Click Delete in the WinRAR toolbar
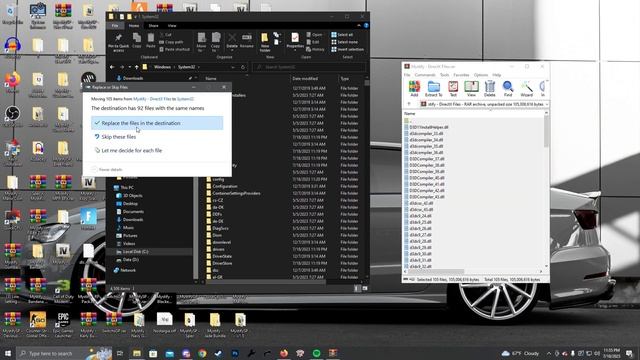This screenshot has width=640, height=360. click(489, 89)
